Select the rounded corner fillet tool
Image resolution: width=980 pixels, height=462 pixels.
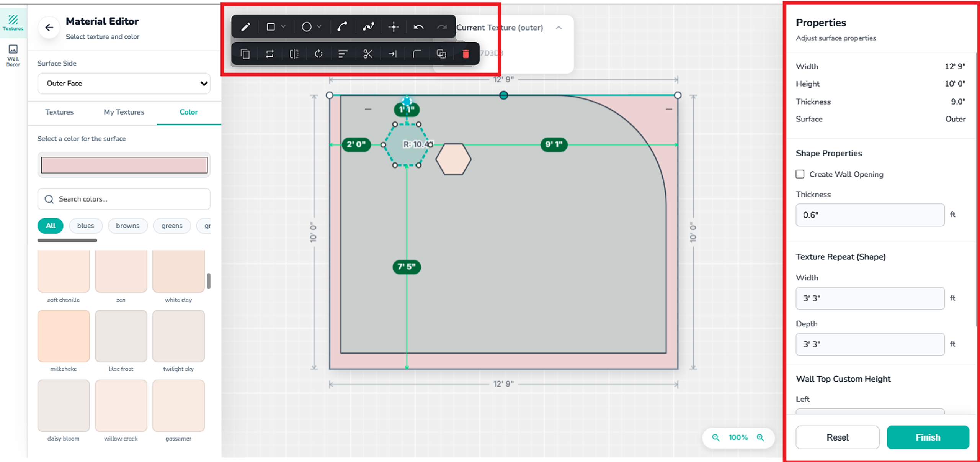pos(416,54)
